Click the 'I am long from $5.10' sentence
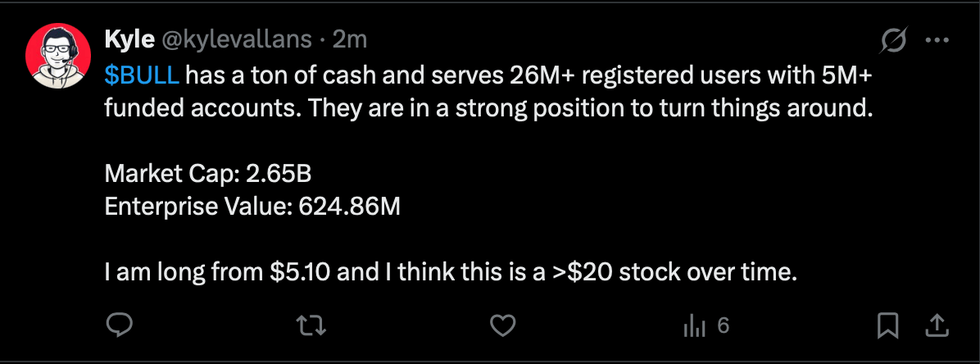The image size is (980, 364). point(217,273)
